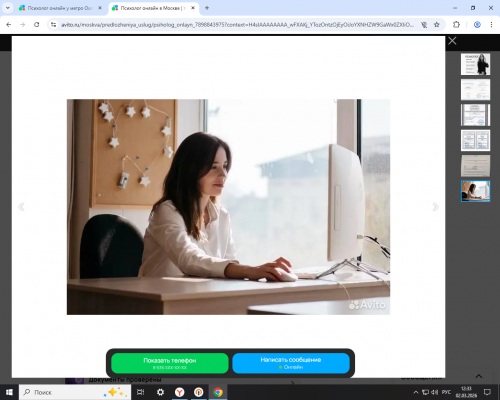Open first thumbnail with psychologist portrait
Screen dimensions: 500x400
click(475, 64)
